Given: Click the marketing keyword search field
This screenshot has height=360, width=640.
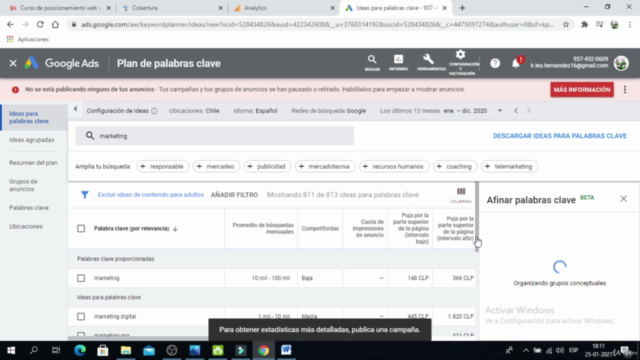Looking at the screenshot, I should point(215,136).
